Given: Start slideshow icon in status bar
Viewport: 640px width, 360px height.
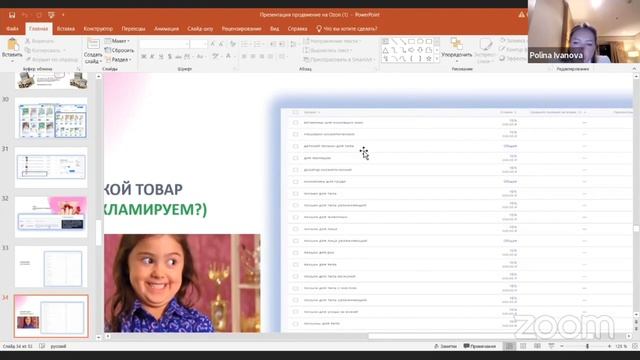Looking at the screenshot, I should coord(551,346).
